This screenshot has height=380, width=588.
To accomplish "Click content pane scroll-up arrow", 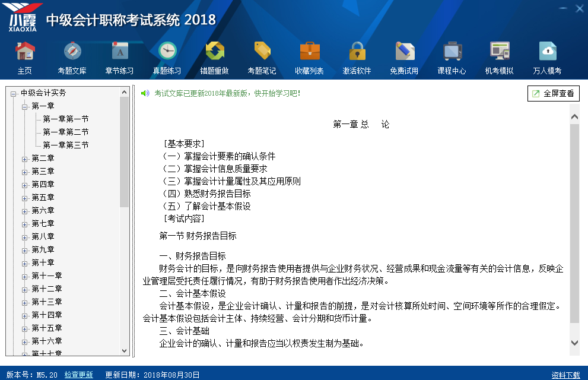I will point(574,117).
